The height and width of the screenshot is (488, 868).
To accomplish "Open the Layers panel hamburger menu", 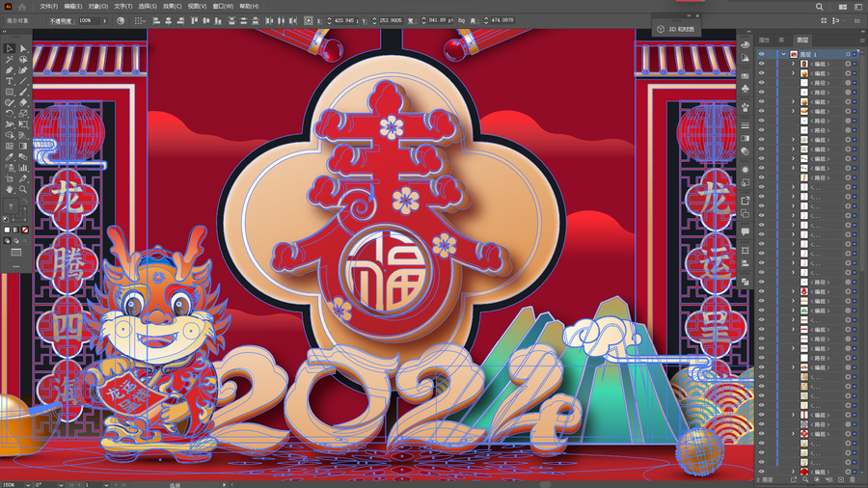I will click(862, 41).
